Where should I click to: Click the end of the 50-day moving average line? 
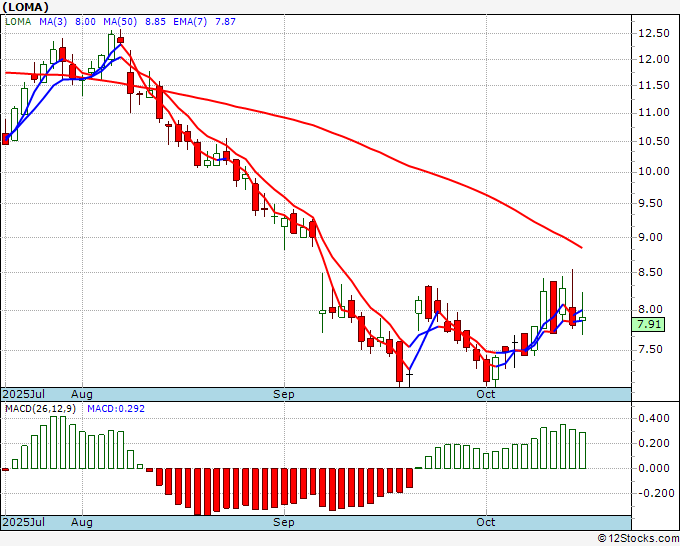pos(582,248)
